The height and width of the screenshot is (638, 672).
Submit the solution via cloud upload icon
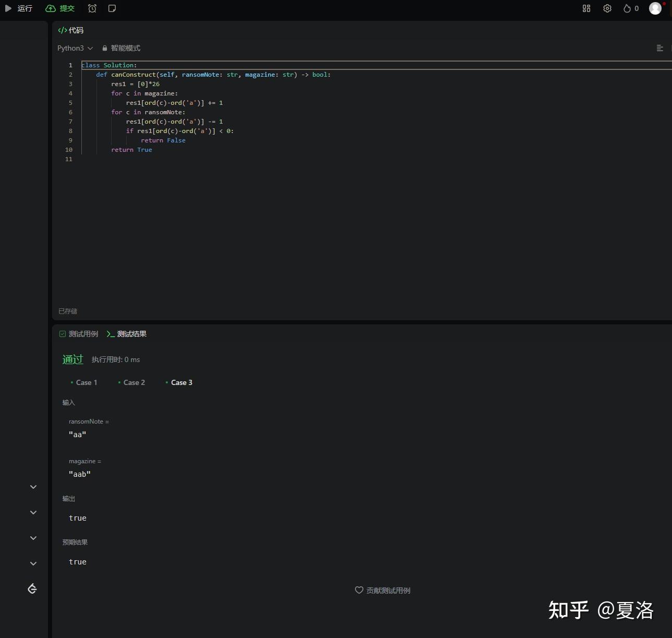tap(51, 8)
